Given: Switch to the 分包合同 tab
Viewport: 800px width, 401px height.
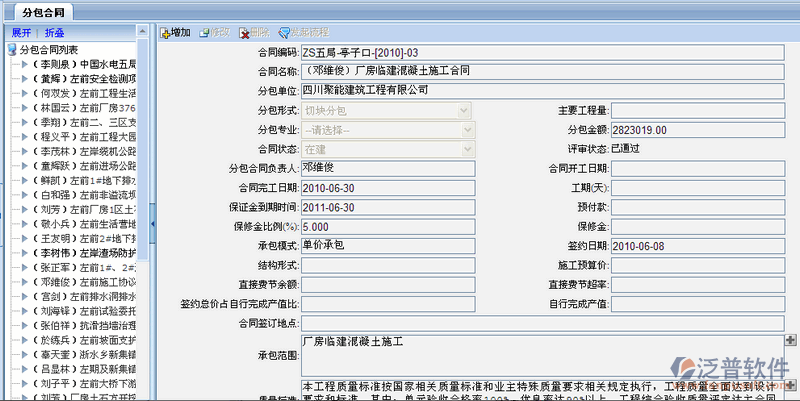Looking at the screenshot, I should 43,12.
